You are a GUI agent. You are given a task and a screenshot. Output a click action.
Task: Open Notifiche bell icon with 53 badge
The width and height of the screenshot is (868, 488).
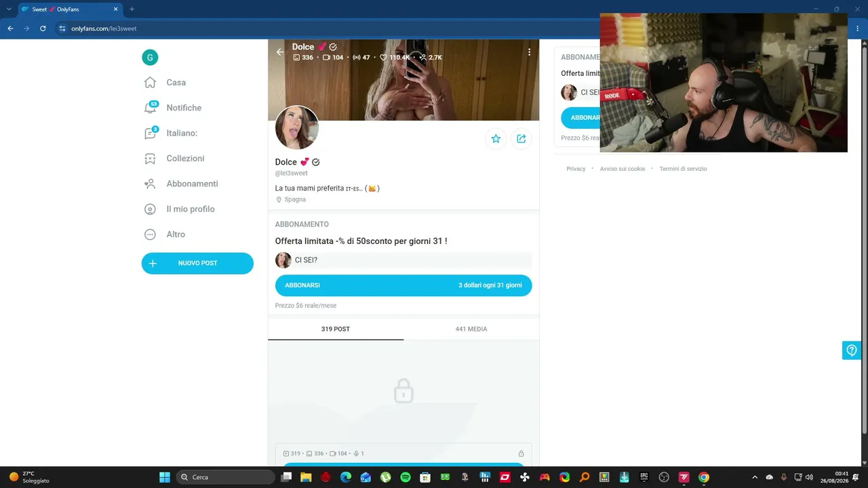tap(151, 108)
